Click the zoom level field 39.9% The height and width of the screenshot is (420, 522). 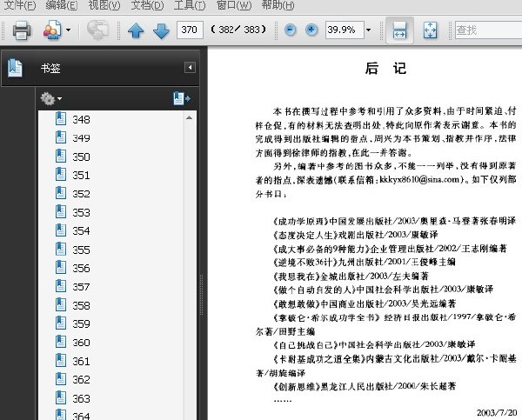click(x=345, y=30)
